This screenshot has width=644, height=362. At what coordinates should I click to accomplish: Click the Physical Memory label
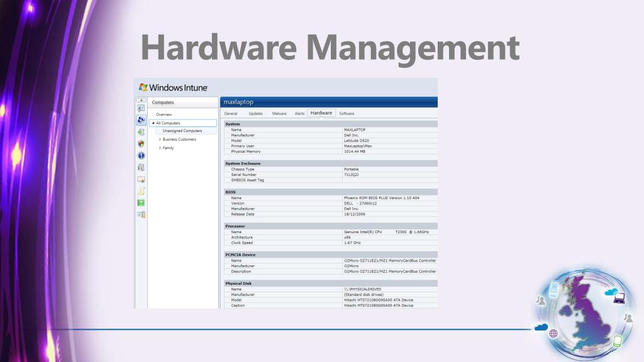click(246, 151)
